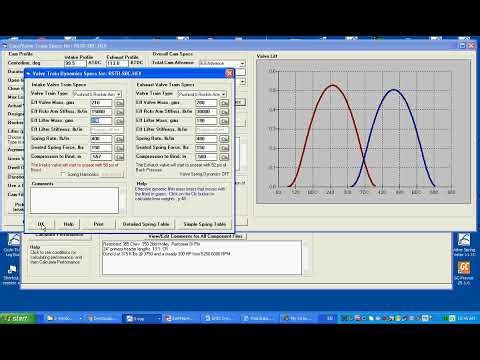
Task: Click the exhaust Eff Valve Mass field
Action: (207, 103)
